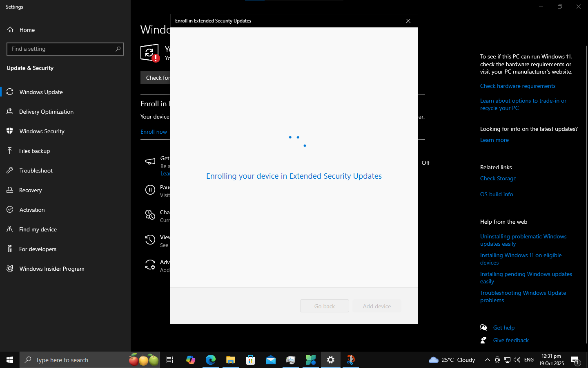
Task: Click the Enrolling your device status text
Action: (x=294, y=176)
